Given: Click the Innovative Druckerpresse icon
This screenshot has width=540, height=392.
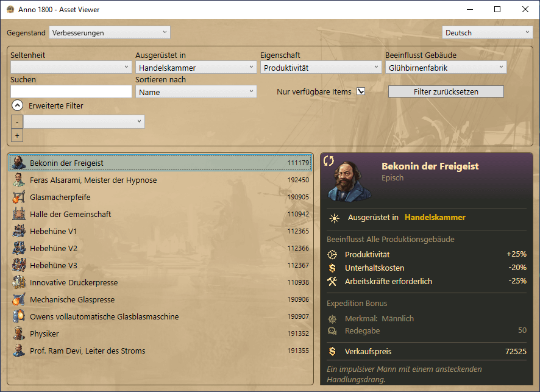Looking at the screenshot, I should (x=19, y=282).
